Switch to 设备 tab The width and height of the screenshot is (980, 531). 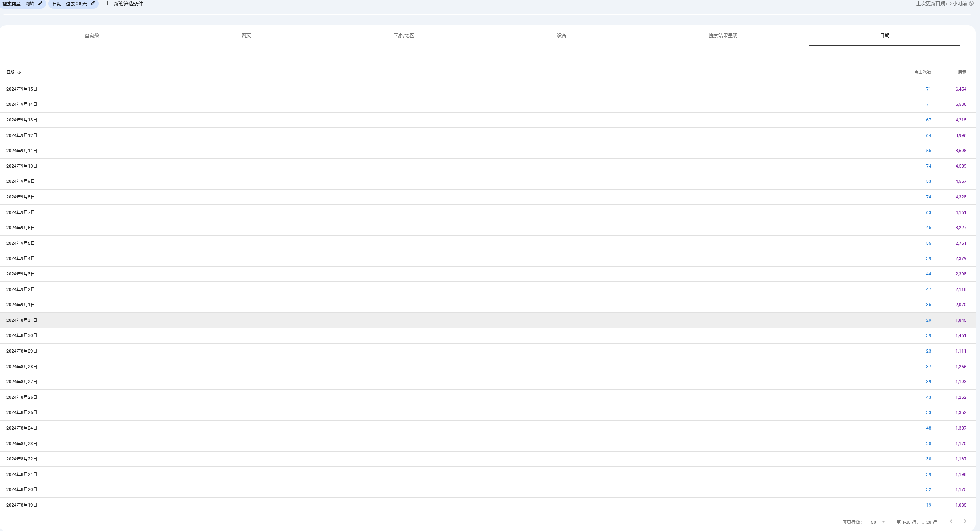[561, 36]
